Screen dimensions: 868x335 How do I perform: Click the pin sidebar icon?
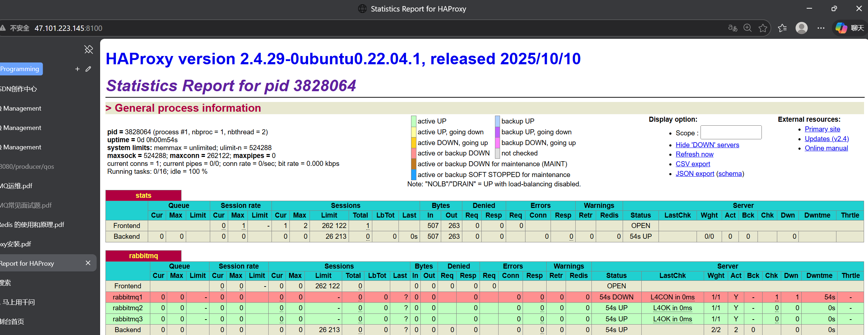click(89, 49)
